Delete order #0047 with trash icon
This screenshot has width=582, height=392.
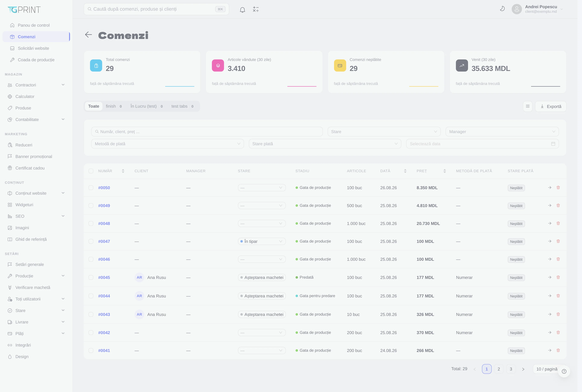click(x=558, y=241)
